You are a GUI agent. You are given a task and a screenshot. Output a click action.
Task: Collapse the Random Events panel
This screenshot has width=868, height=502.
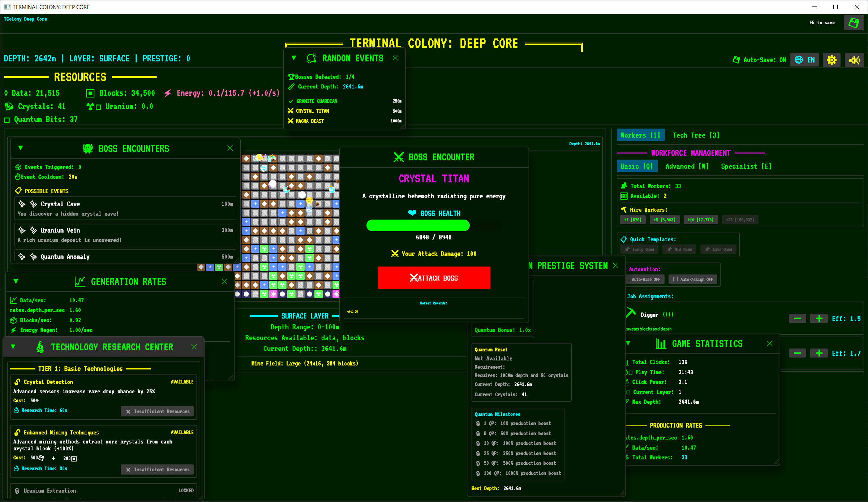click(294, 58)
